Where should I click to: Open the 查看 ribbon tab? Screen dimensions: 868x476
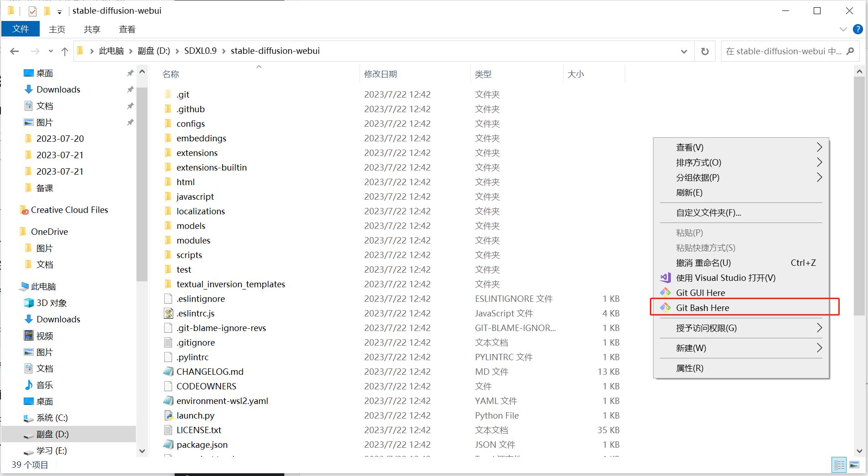(x=127, y=29)
